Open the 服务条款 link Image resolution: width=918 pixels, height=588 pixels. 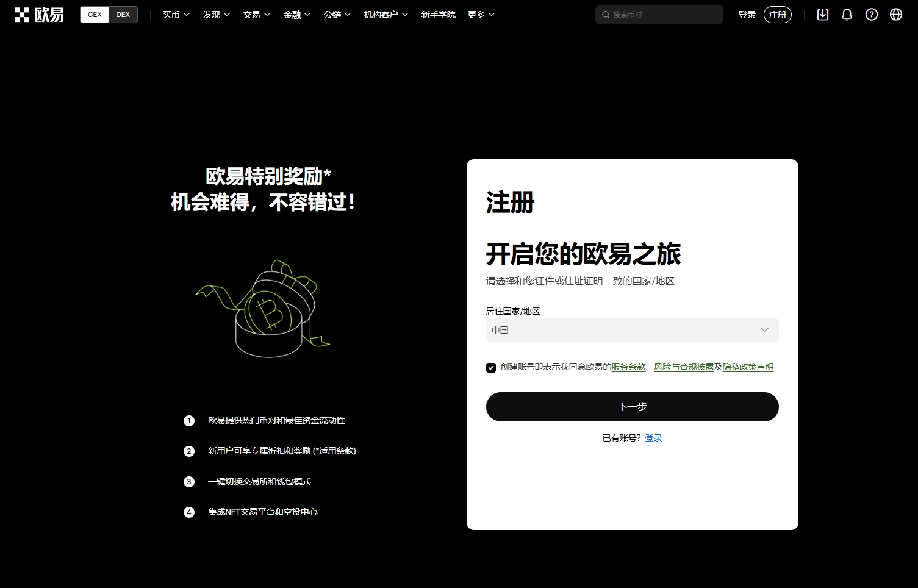(628, 367)
